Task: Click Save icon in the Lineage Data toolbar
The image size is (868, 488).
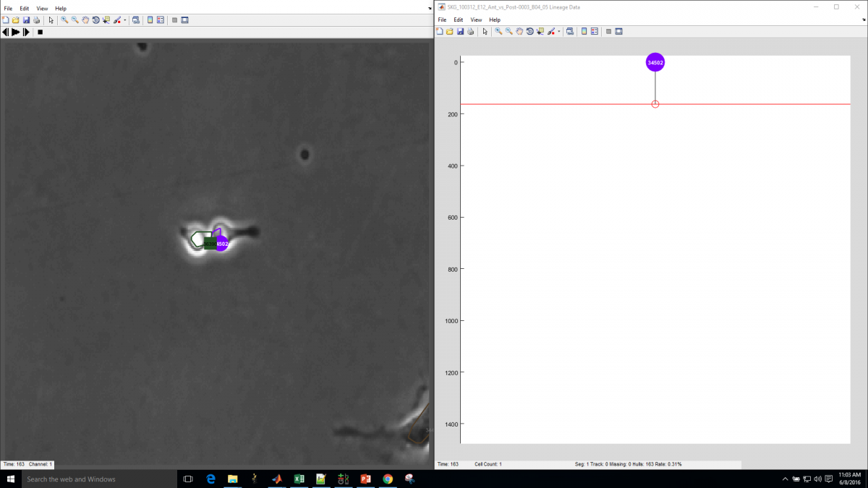Action: (460, 32)
